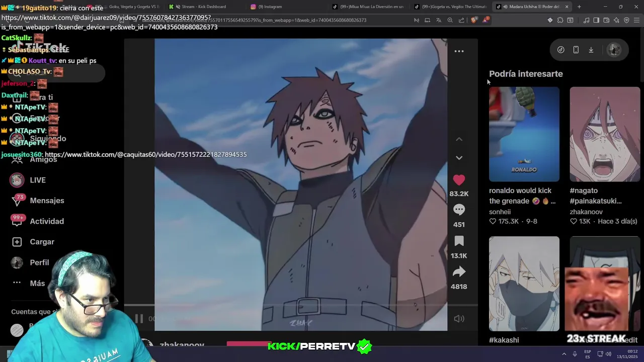
Task: Click the Podría interesarte heading
Action: (526, 74)
